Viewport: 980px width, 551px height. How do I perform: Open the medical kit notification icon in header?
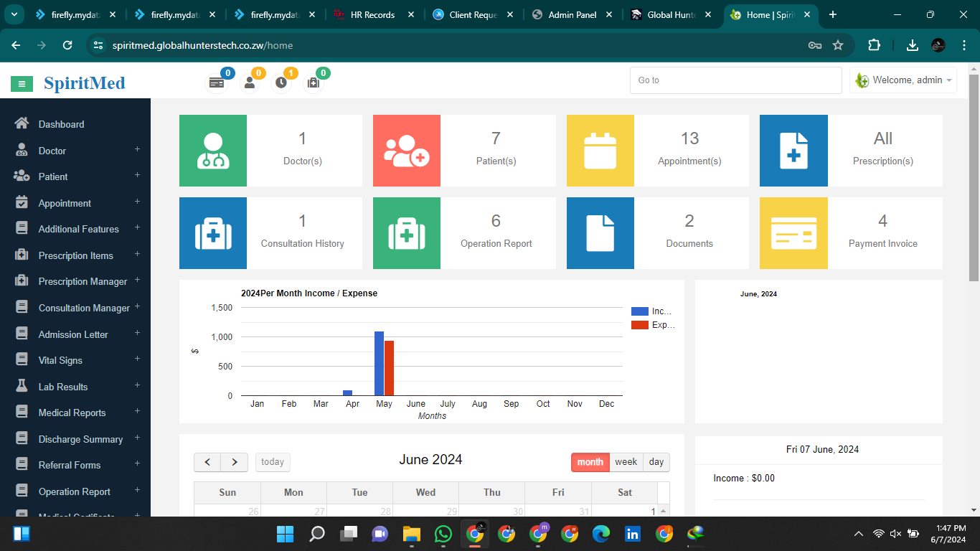(313, 83)
